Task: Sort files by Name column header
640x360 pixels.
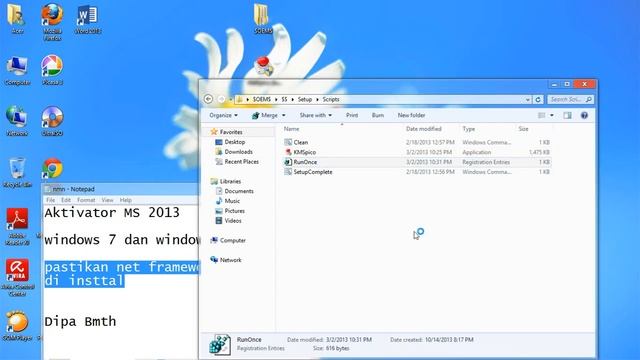Action: [x=291, y=129]
